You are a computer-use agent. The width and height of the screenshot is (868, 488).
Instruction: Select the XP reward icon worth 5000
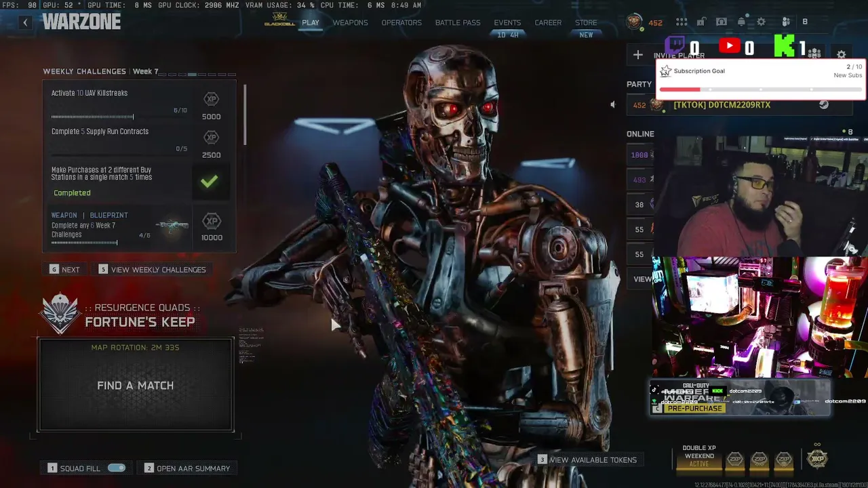click(x=211, y=99)
